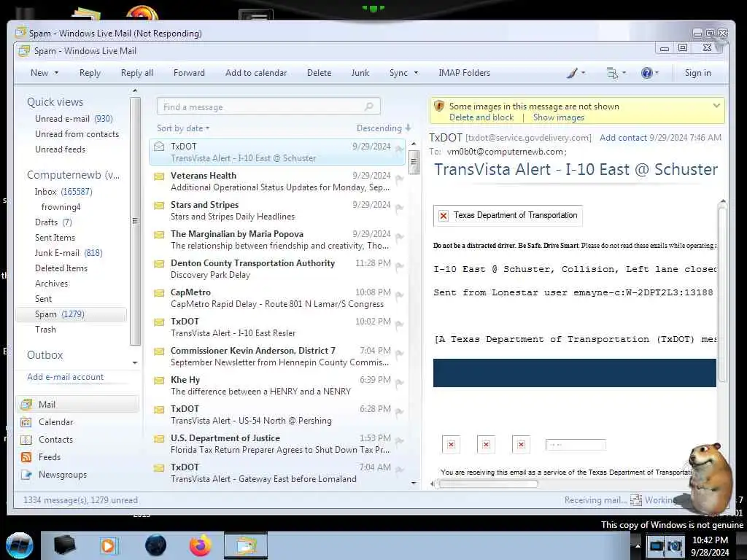This screenshot has height=560, width=747.
Task: Show hidden tray icons arrow
Action: point(638,545)
